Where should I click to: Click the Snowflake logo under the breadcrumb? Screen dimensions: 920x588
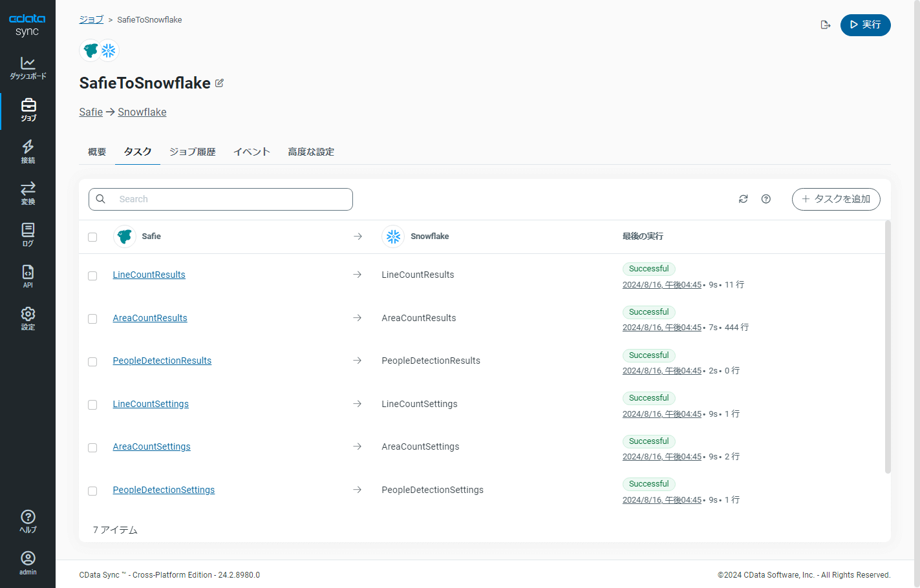(109, 50)
